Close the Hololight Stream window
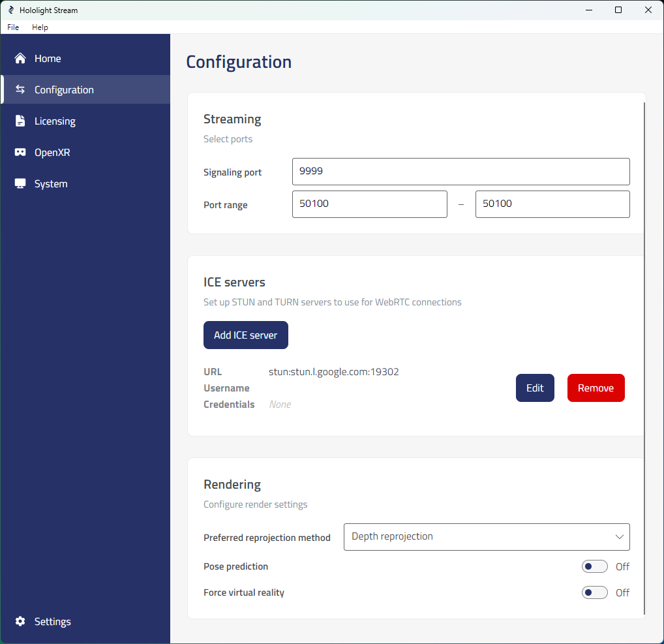 [x=648, y=10]
